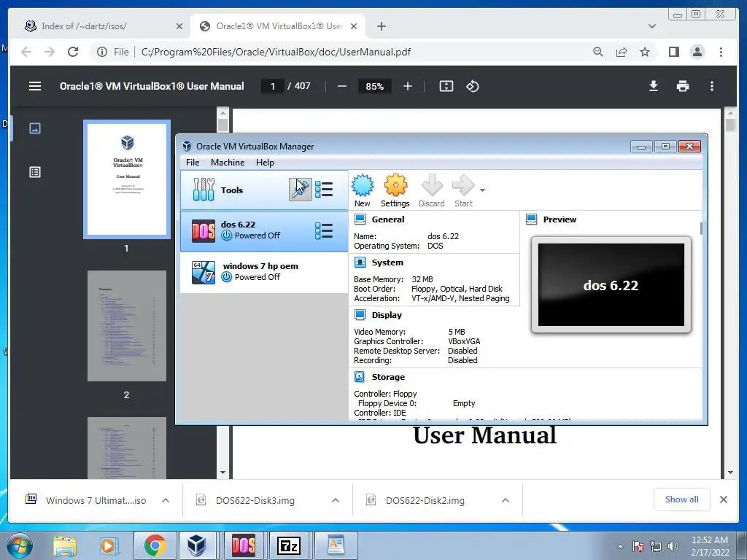This screenshot has width=747, height=560.
Task: Click the pin icon in Tools row
Action: point(300,189)
